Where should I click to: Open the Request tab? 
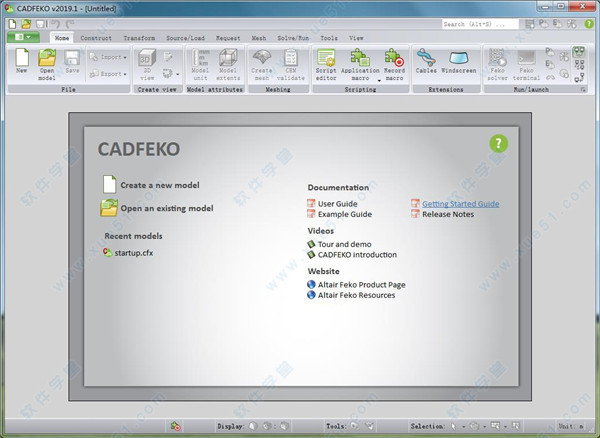click(228, 38)
